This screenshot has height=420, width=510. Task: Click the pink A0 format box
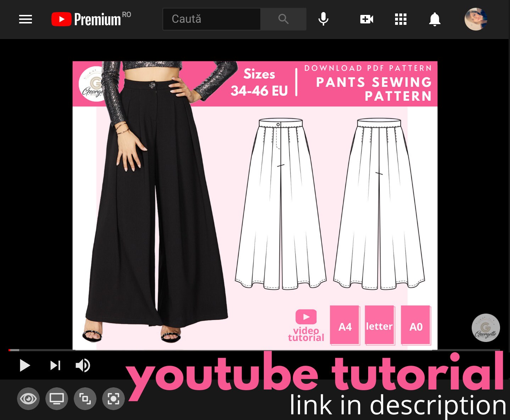click(x=416, y=325)
